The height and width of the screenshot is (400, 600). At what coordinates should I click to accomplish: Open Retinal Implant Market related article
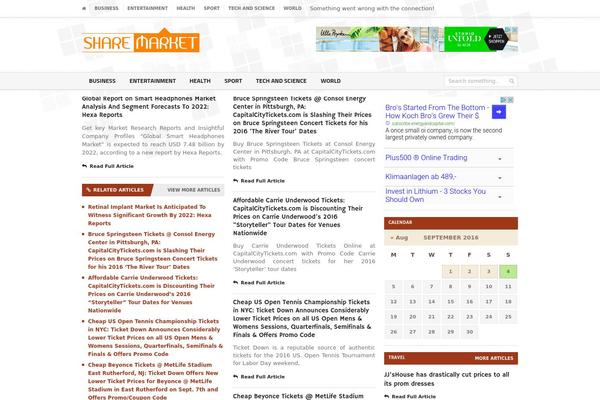click(x=150, y=215)
